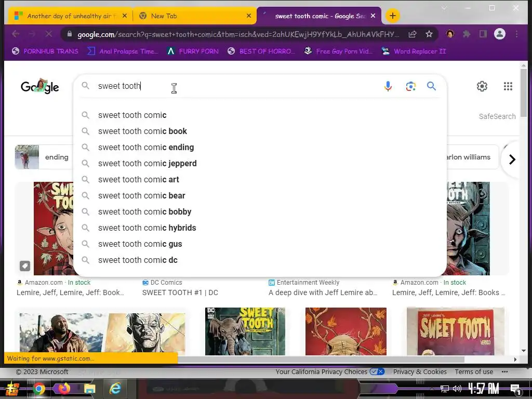The width and height of the screenshot is (532, 399).
Task: Open the Chrome profile avatar
Action: [499, 34]
